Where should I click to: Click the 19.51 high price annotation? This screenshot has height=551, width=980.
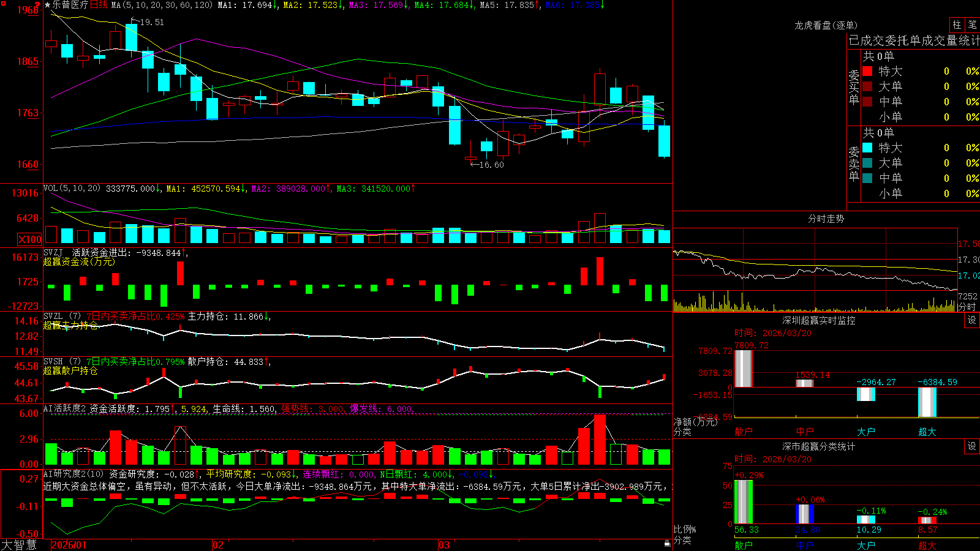tap(151, 22)
